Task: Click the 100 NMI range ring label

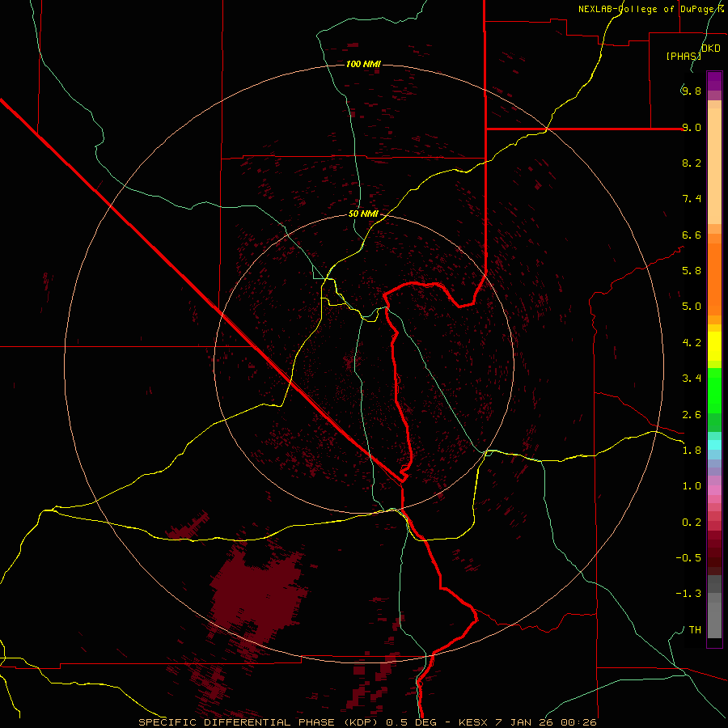Action: tap(363, 64)
